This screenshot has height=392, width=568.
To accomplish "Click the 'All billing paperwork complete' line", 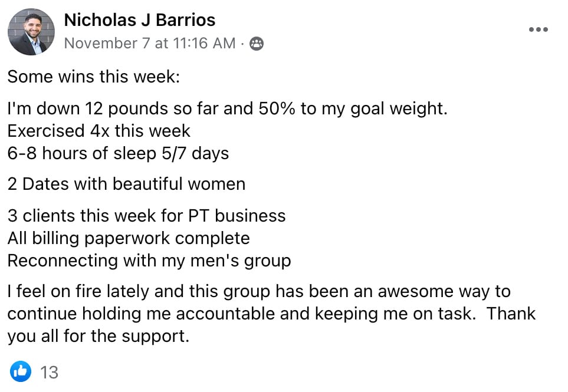I will [129, 238].
